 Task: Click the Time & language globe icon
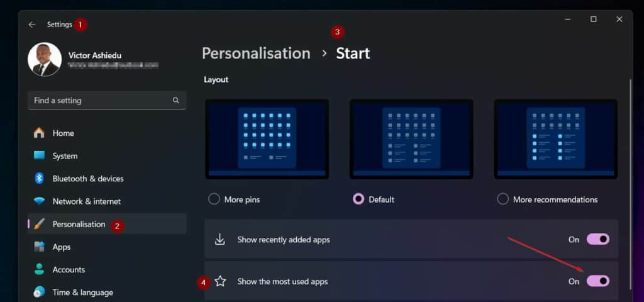point(39,292)
